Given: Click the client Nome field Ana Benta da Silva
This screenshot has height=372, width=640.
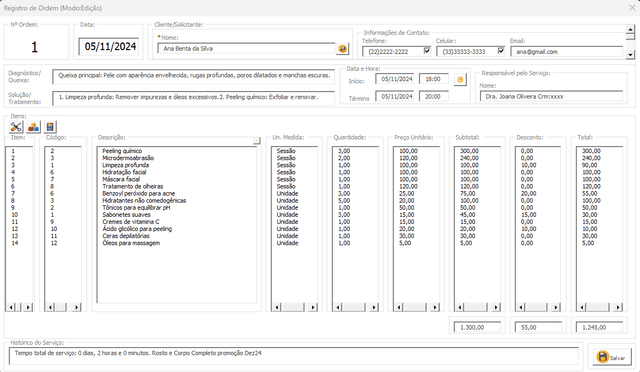Looking at the screenshot, I should point(247,49).
